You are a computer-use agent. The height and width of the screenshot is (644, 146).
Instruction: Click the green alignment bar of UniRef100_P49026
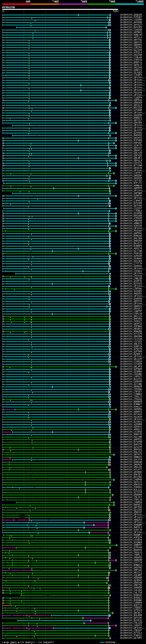point(59,254)
